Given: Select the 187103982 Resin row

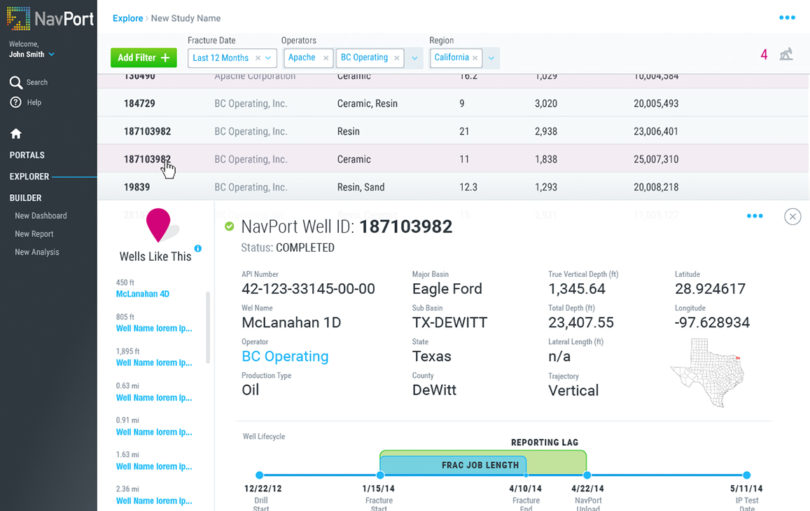Looking at the screenshot, I should pos(453,131).
